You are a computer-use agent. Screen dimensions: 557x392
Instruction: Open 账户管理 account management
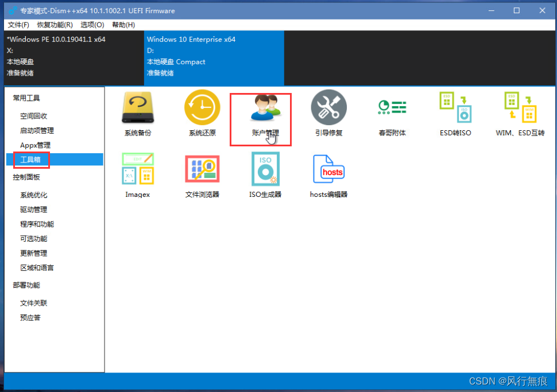click(x=265, y=116)
